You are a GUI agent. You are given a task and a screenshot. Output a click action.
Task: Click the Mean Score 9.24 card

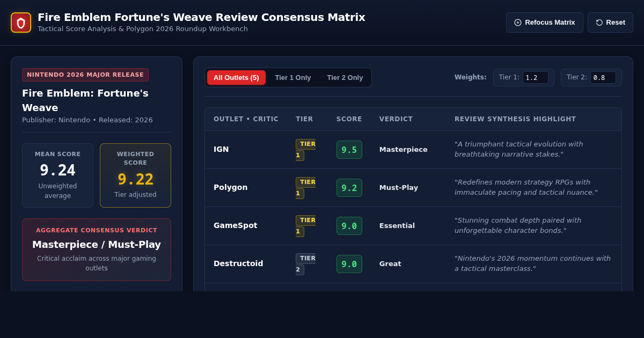57,175
